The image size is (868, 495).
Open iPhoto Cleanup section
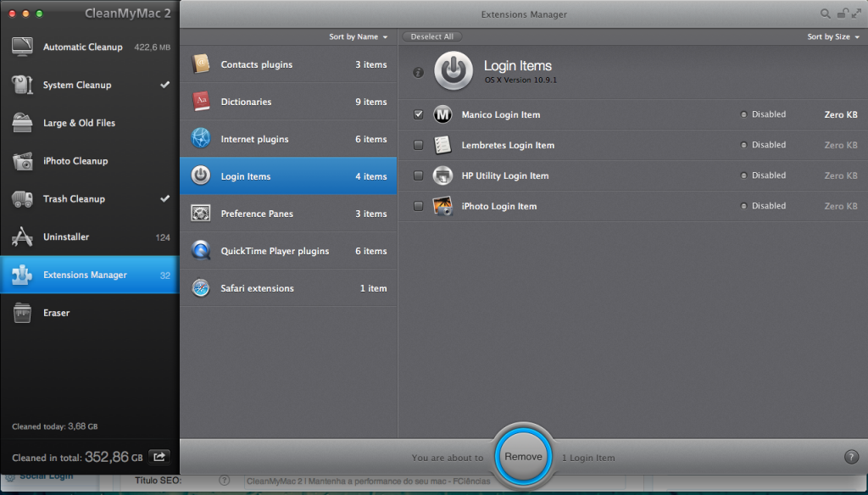pyautogui.click(x=90, y=161)
